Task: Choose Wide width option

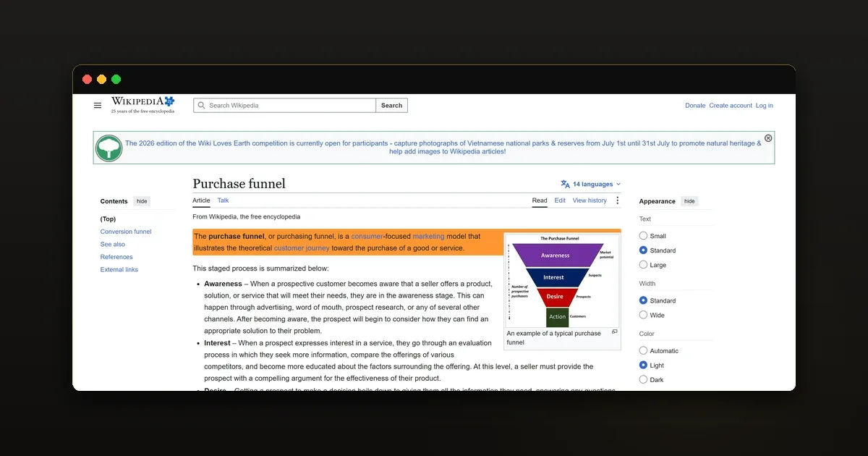Action: pyautogui.click(x=643, y=315)
